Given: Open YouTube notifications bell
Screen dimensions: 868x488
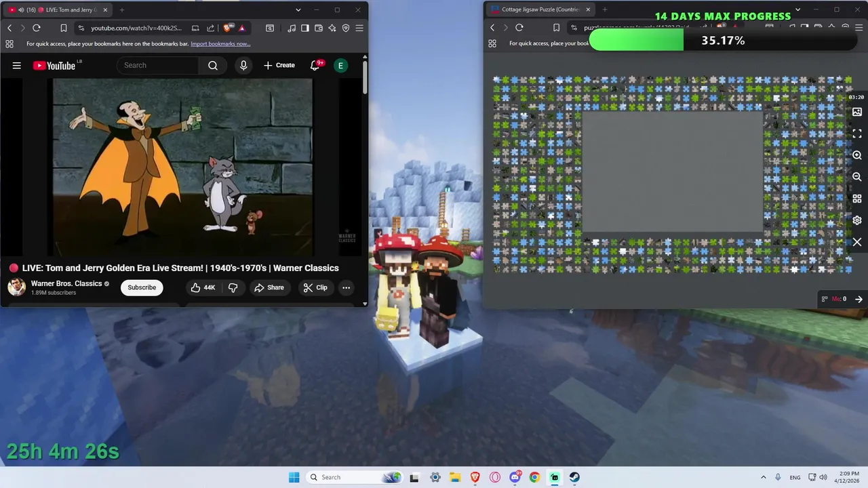Looking at the screenshot, I should [315, 65].
